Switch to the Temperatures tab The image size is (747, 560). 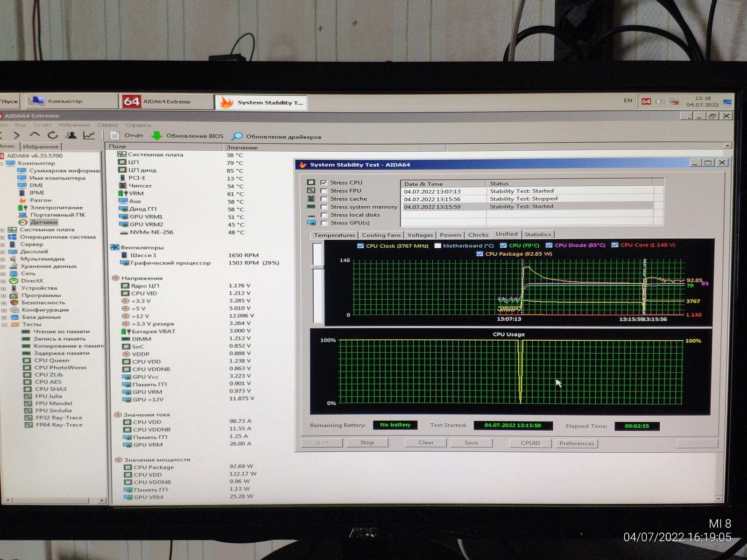334,235
